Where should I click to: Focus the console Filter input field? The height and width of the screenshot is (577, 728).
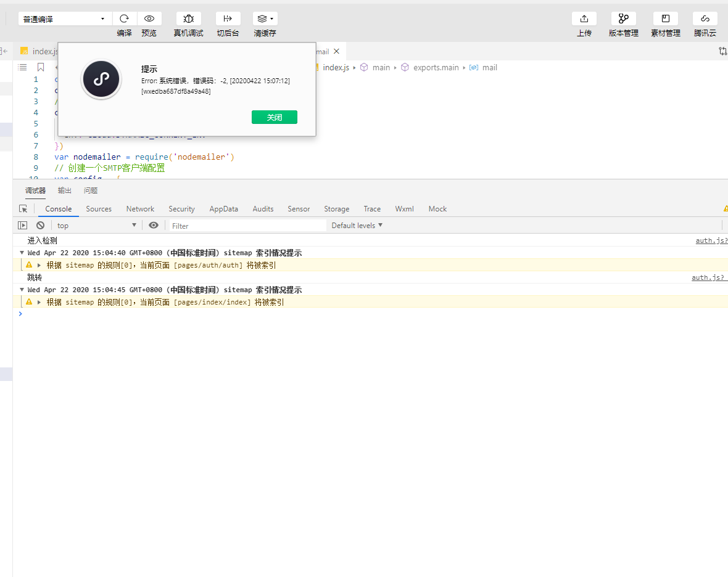[x=247, y=226]
